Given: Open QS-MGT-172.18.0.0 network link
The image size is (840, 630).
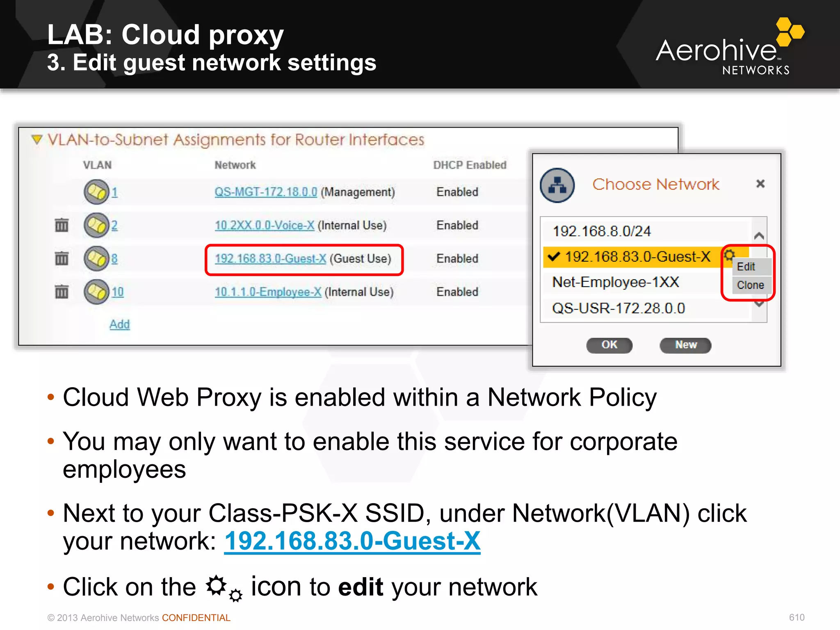Looking at the screenshot, I should click(266, 192).
